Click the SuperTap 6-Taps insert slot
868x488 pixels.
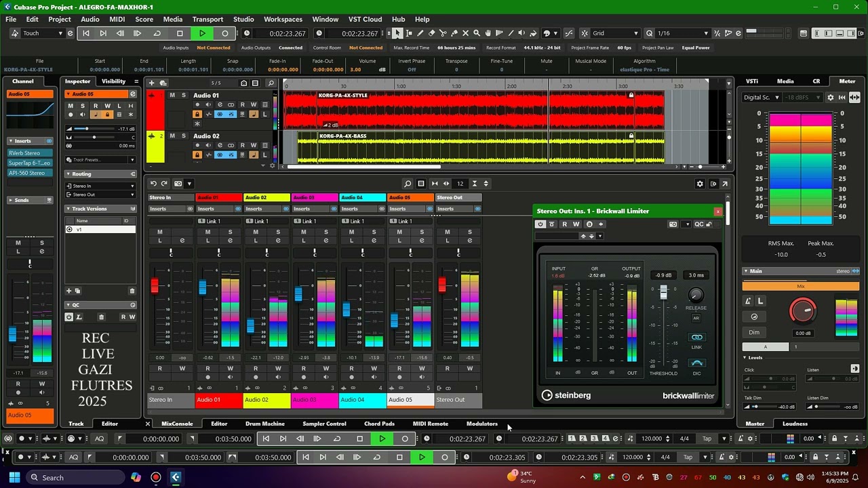30,163
